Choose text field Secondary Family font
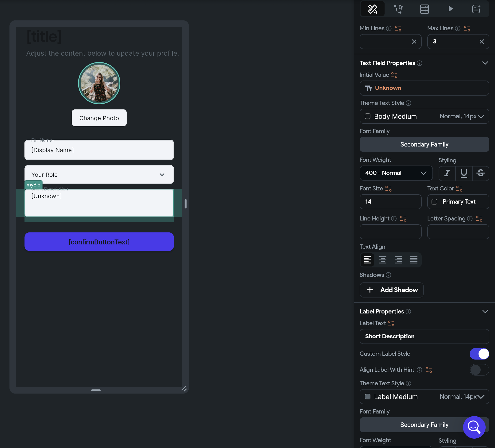495x448 pixels. (424, 144)
